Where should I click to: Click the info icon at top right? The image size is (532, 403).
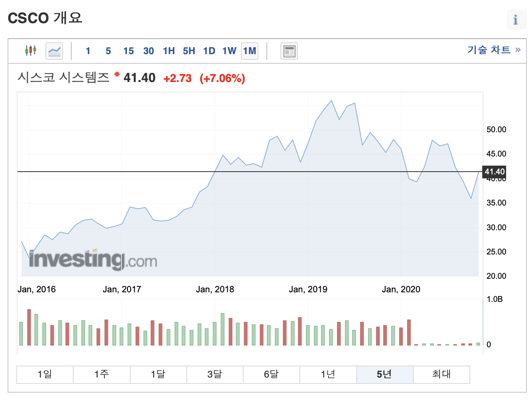(x=516, y=20)
